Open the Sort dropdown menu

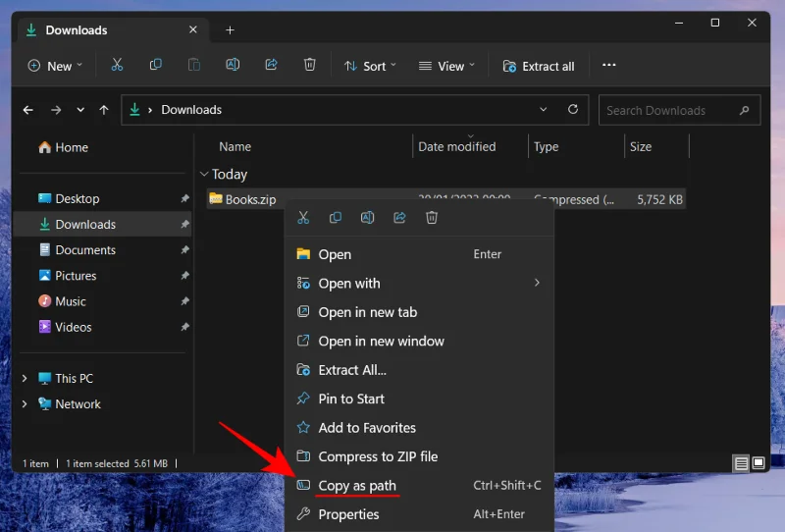[x=370, y=66]
